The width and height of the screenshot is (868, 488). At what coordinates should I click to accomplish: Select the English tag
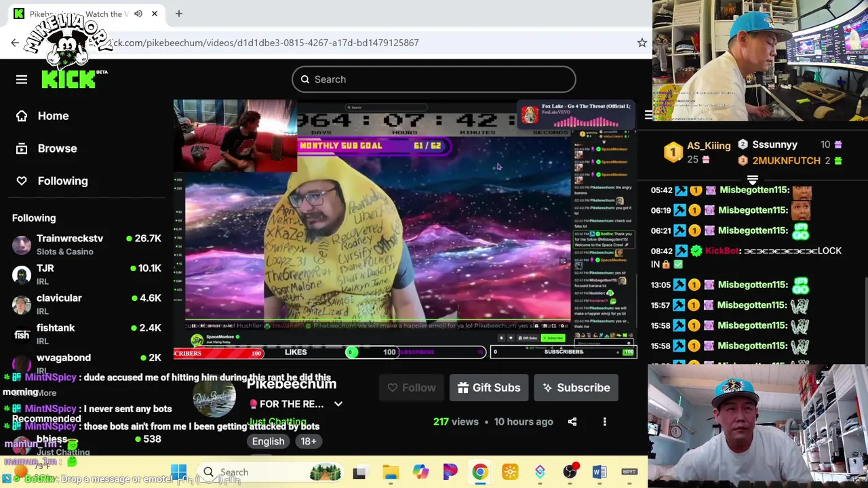269,441
